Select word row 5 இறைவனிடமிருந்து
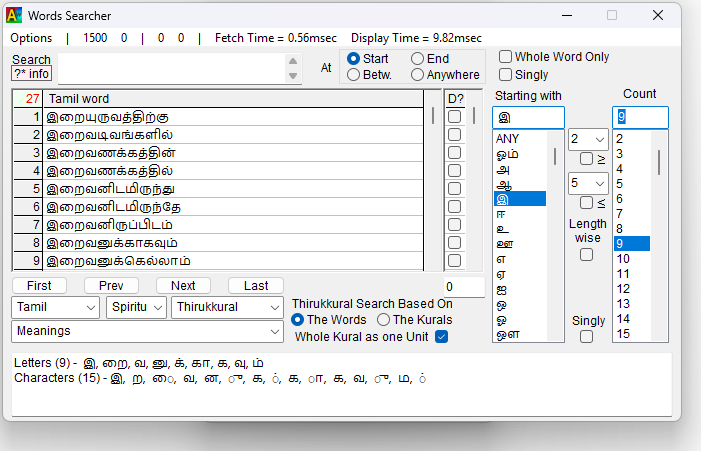The height and width of the screenshot is (451, 701). [233, 189]
